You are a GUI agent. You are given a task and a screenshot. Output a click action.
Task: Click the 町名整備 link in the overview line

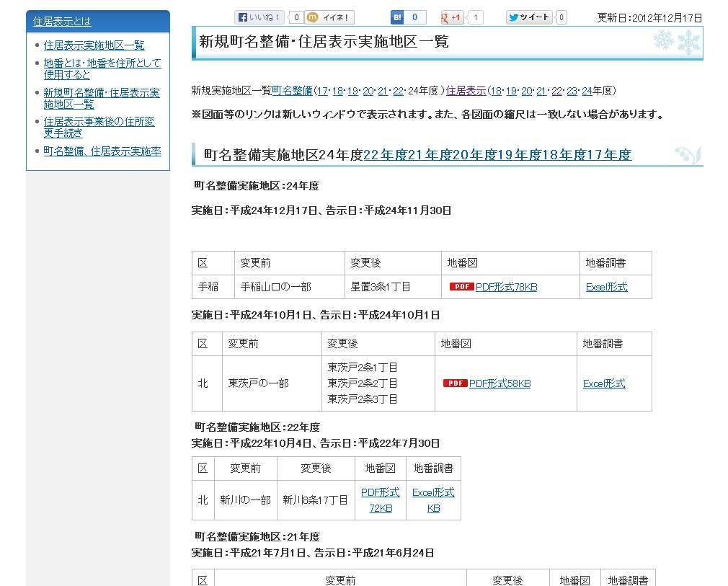point(292,91)
